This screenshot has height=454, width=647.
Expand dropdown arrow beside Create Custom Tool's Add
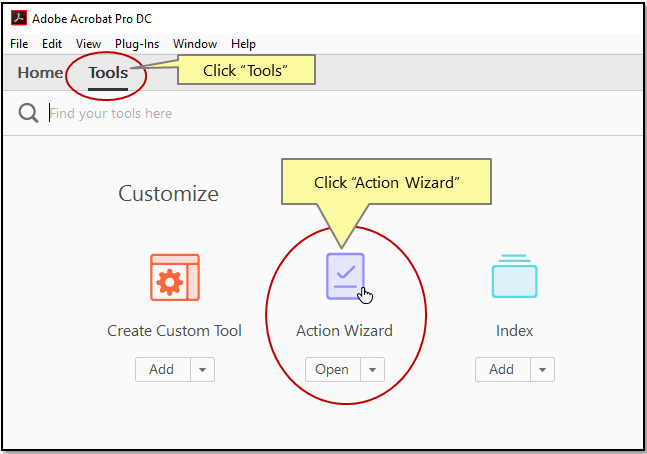point(202,370)
